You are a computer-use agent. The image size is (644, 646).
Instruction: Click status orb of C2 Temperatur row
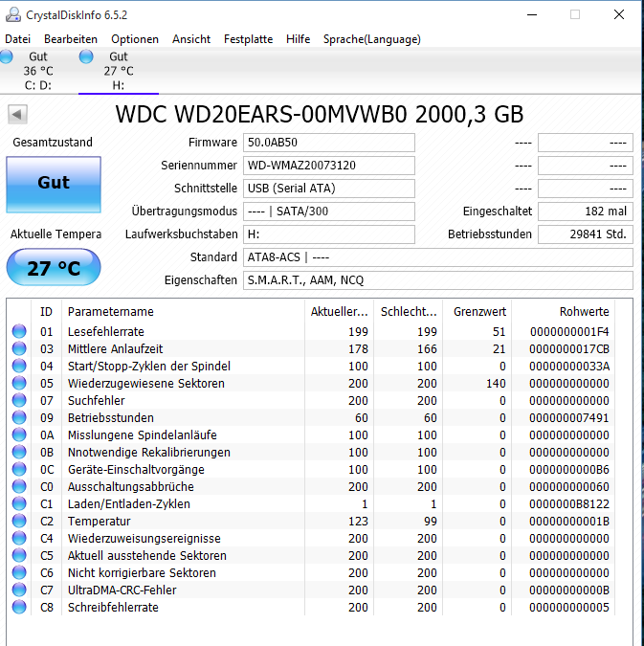click(x=19, y=521)
